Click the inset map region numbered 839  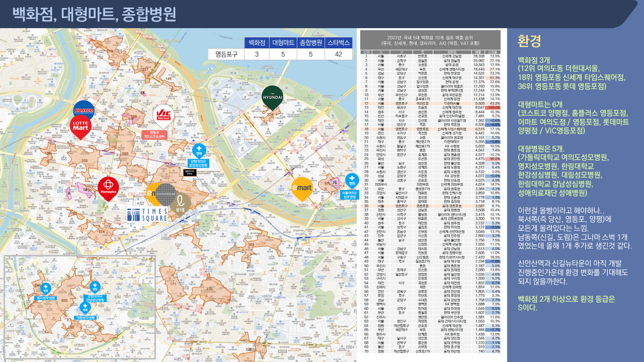[64, 300]
